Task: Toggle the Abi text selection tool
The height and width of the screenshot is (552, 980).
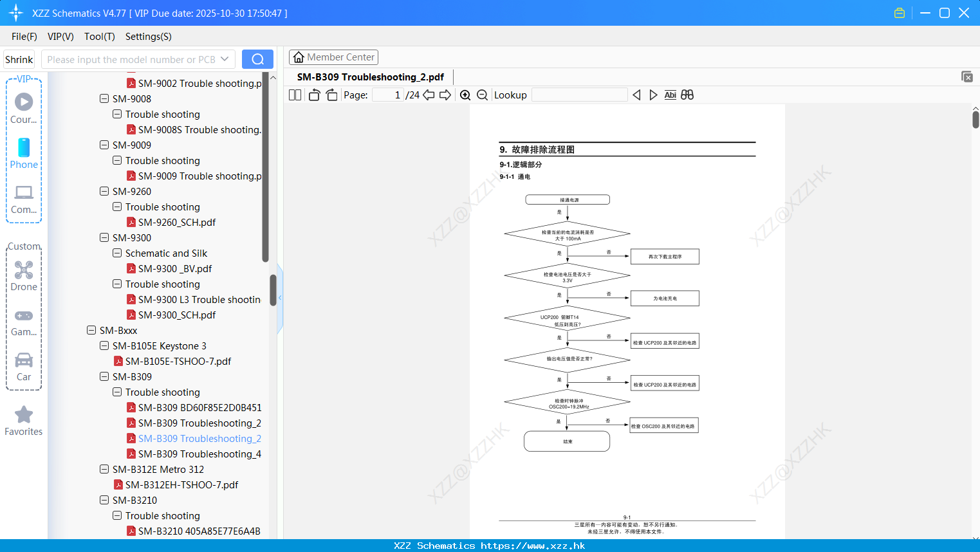Action: [x=670, y=95]
